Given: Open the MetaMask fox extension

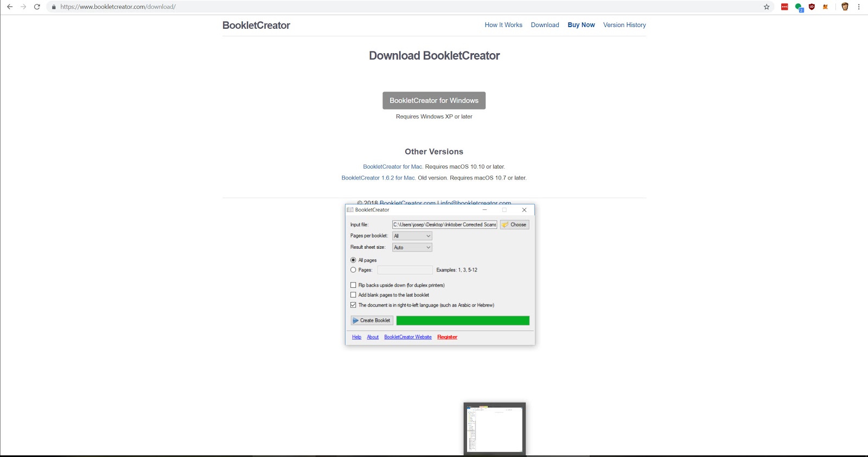Looking at the screenshot, I should pos(825,7).
